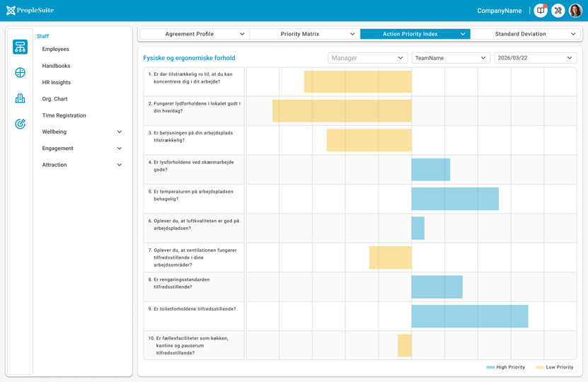
Task: Open Handbooks in Staff menu
Action: (56, 66)
